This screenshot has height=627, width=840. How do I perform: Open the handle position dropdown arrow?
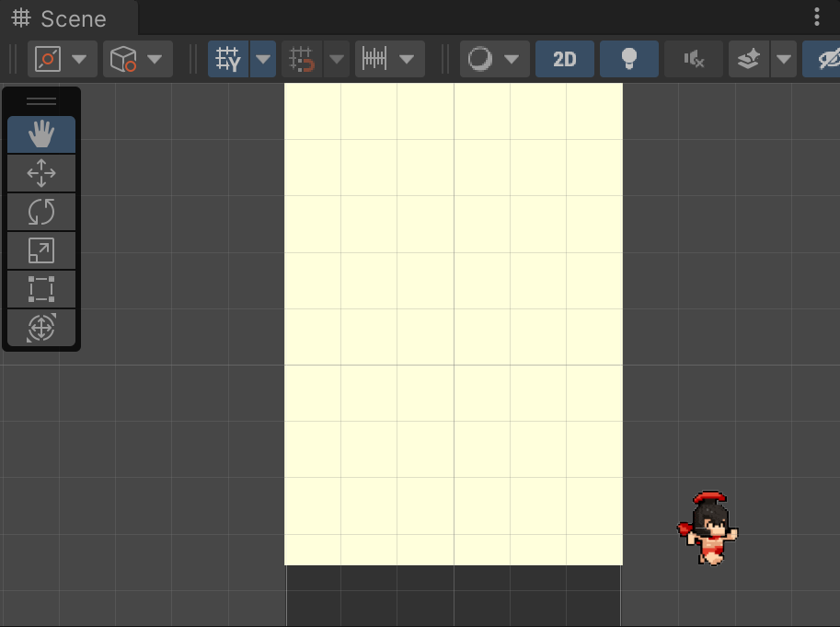(79, 58)
